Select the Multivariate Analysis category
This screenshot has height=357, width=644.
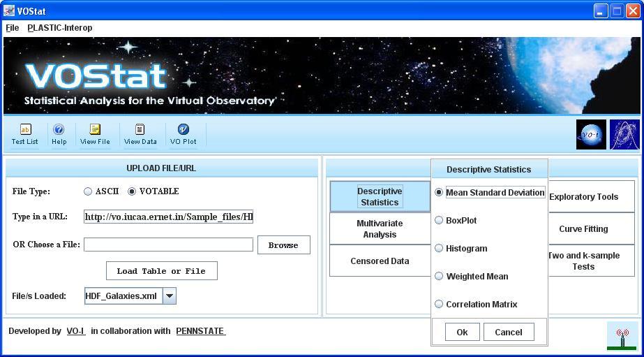(x=380, y=228)
